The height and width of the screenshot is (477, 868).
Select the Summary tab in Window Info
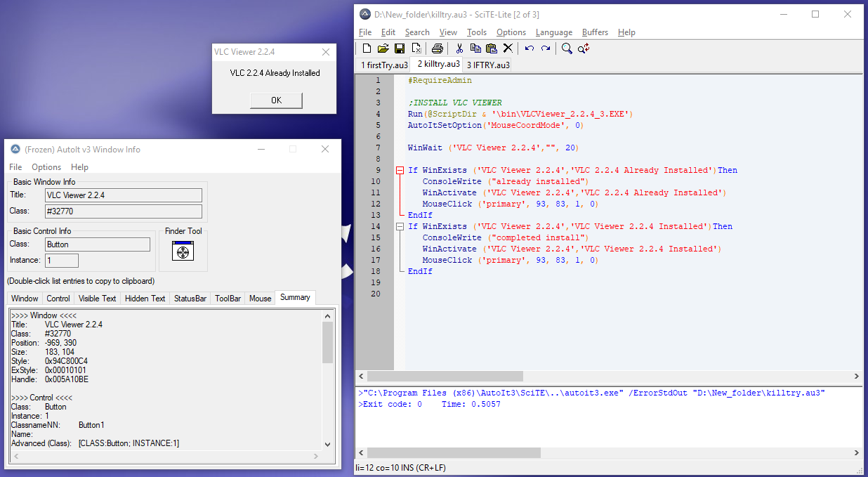(x=295, y=298)
